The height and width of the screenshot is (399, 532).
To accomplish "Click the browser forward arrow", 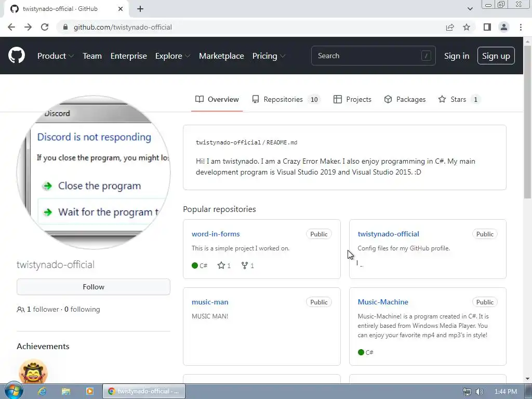I will pos(28,27).
